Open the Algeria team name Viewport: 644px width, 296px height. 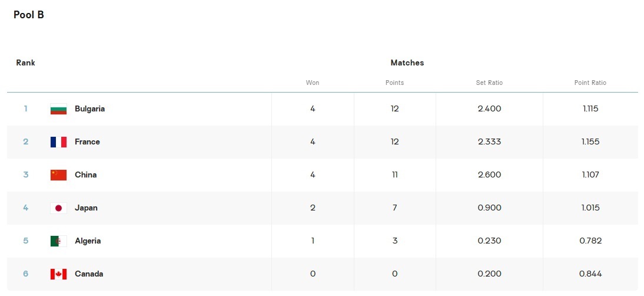(88, 241)
